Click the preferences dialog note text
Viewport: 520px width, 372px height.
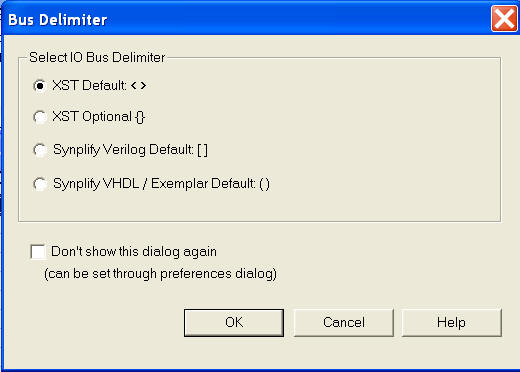pyautogui.click(x=160, y=274)
